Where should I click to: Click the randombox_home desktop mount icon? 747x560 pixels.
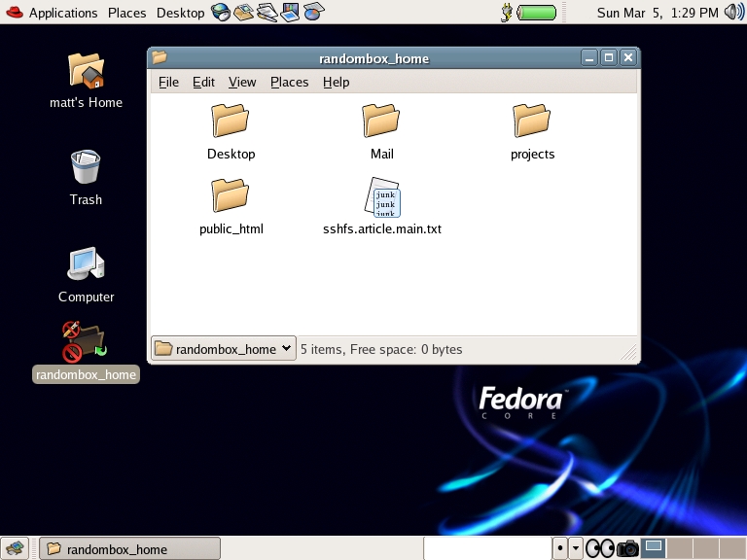pyautogui.click(x=86, y=342)
